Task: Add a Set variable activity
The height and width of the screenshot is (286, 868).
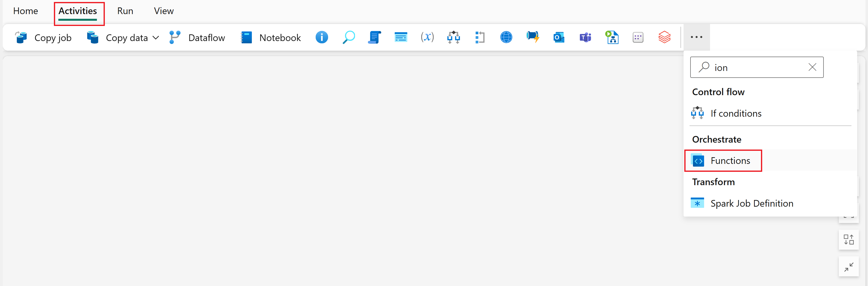Action: click(427, 37)
